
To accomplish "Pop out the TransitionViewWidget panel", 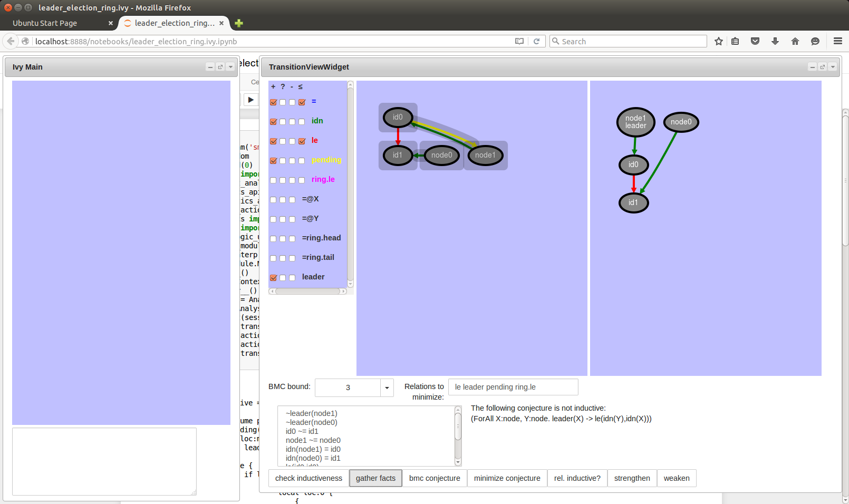I will click(x=822, y=67).
